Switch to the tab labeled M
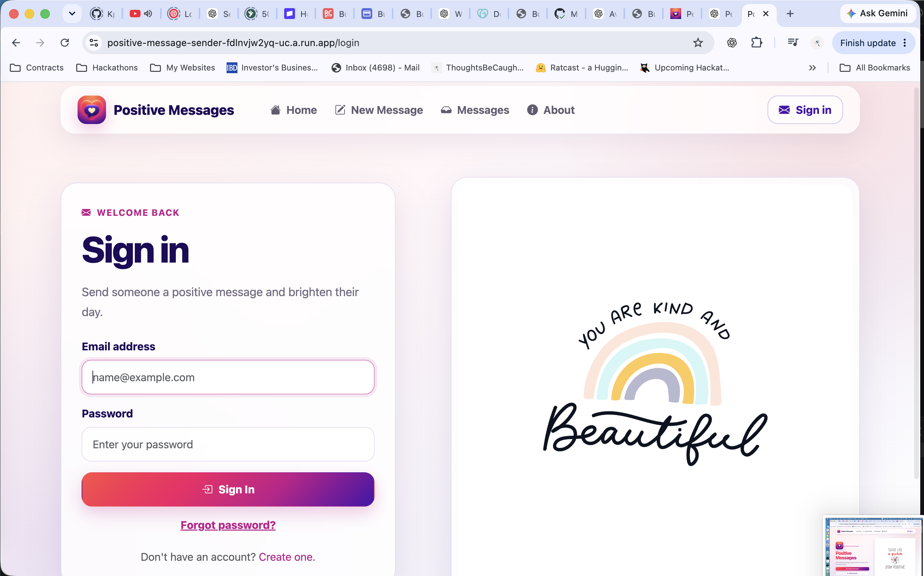924x576 pixels. [x=566, y=14]
